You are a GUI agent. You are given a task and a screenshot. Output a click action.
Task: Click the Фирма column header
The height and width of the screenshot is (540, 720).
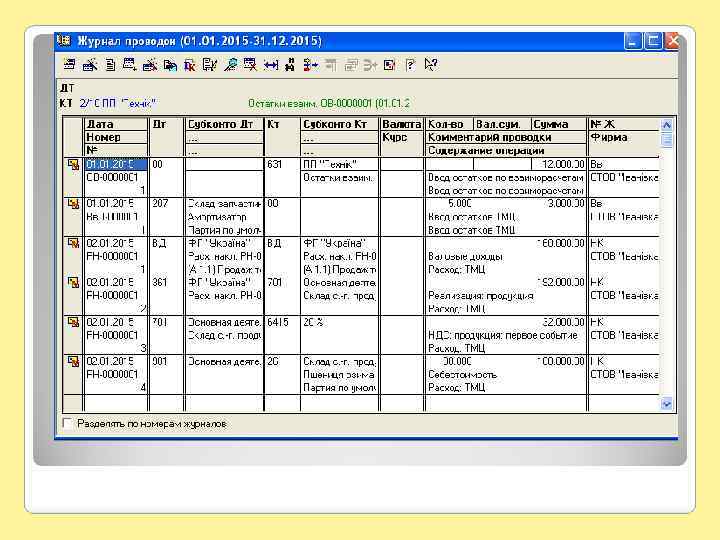pyautogui.click(x=624, y=137)
